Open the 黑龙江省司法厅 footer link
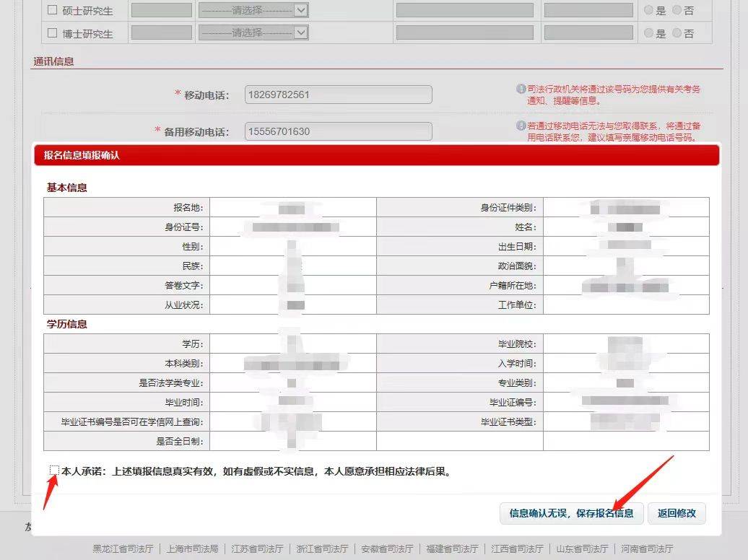This screenshot has height=560, width=748. 123,548
